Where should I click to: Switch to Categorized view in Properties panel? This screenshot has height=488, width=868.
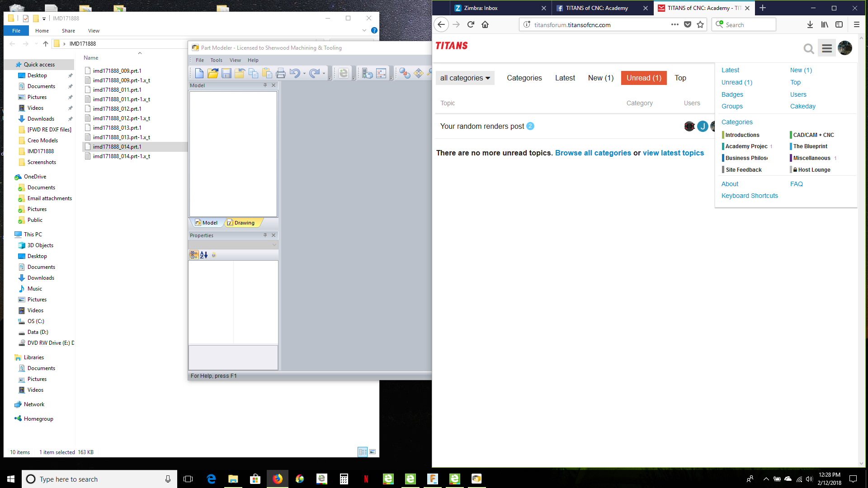tap(194, 255)
